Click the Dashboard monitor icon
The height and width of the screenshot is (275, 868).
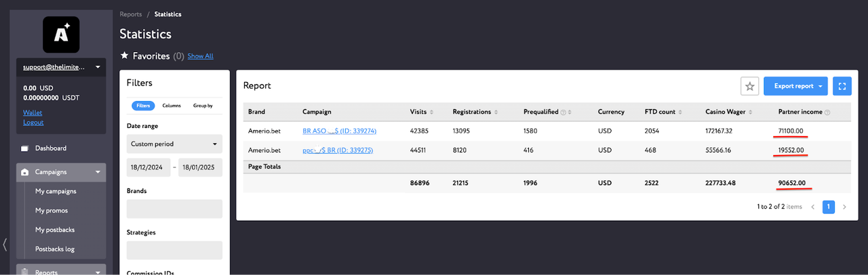[x=24, y=148]
